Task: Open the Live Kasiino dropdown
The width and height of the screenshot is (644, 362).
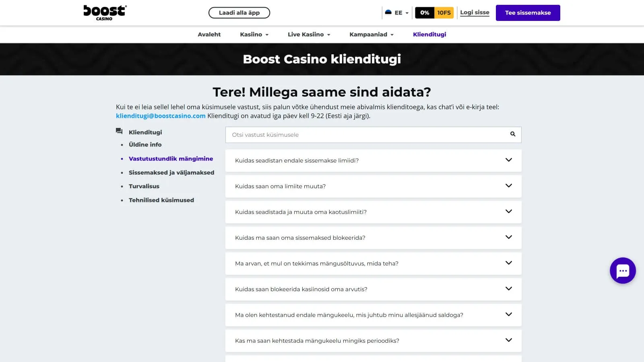Action: pyautogui.click(x=309, y=35)
